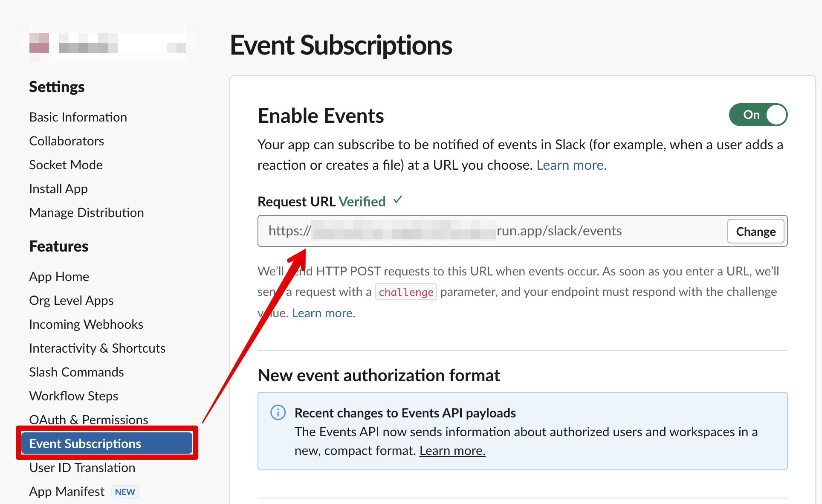Open Manage Distribution settings
The image size is (822, 504).
(x=86, y=212)
